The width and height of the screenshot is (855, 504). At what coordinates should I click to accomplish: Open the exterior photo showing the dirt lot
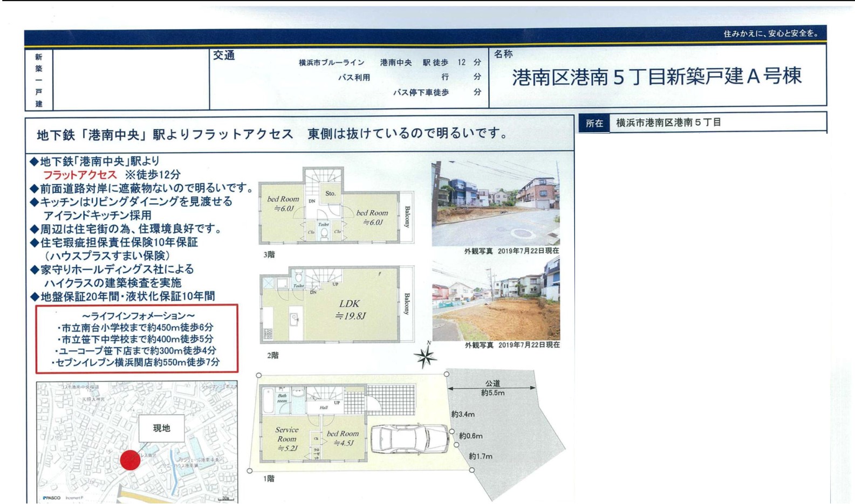pyautogui.click(x=495, y=299)
